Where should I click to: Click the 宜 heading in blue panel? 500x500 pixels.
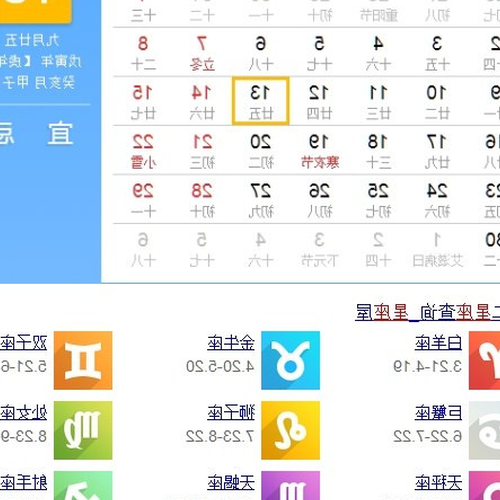point(60,133)
